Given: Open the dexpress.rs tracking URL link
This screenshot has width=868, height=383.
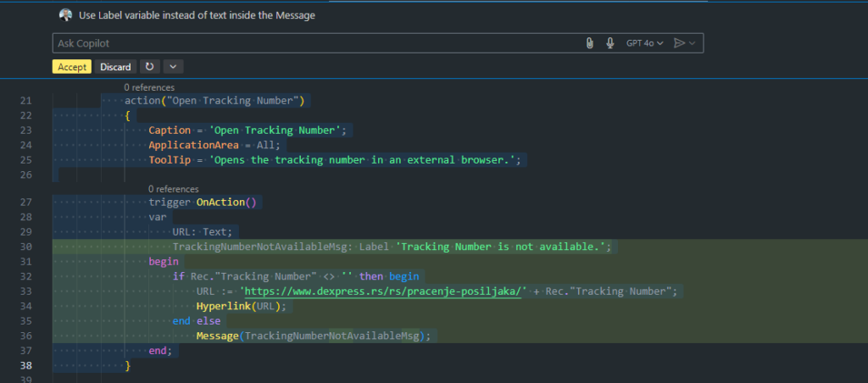Looking at the screenshot, I should (383, 291).
